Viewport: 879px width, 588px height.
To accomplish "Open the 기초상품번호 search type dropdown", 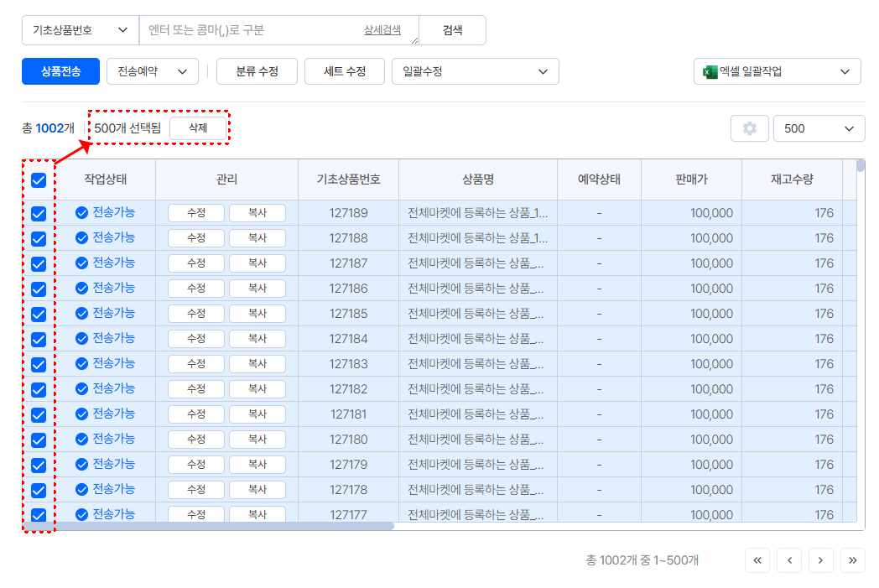I will [x=80, y=30].
